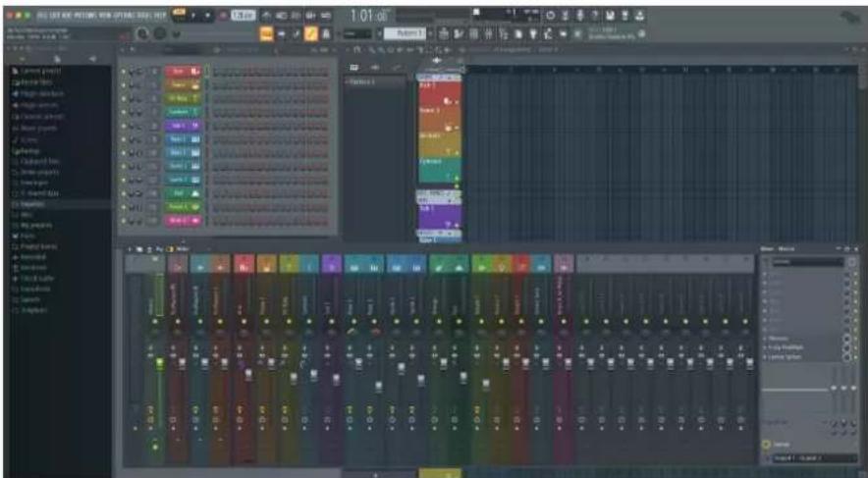The width and height of the screenshot is (868, 478).
Task: Open the OPTIONS menu
Action: (x=125, y=16)
